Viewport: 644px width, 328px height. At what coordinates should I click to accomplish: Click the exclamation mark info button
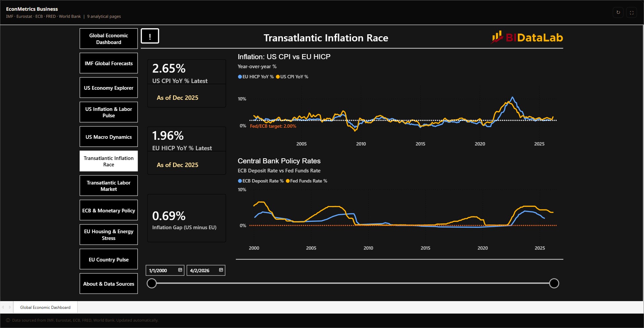[x=150, y=36]
